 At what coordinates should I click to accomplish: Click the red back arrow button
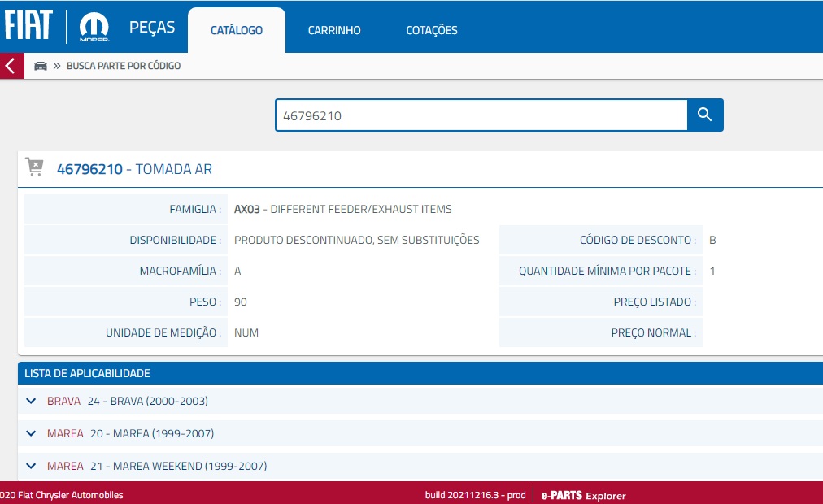click(11, 66)
